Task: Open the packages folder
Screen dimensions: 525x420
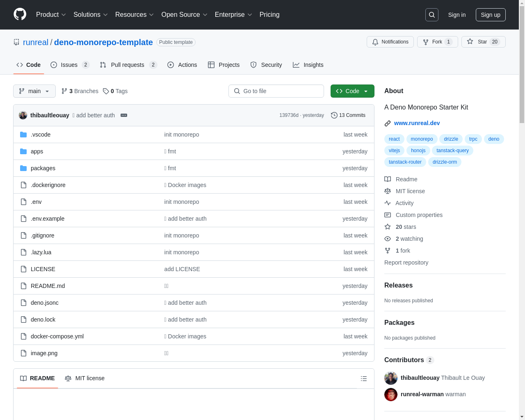Action: tap(43, 168)
